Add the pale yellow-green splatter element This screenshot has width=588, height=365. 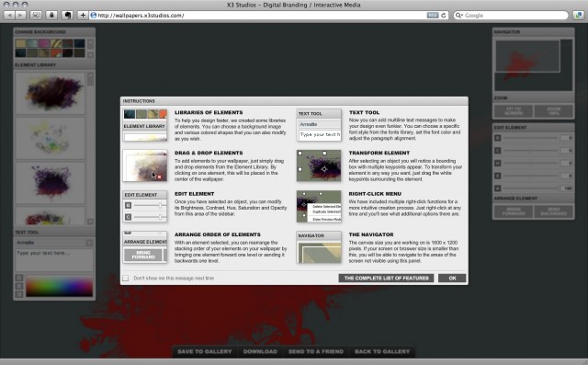[50, 138]
